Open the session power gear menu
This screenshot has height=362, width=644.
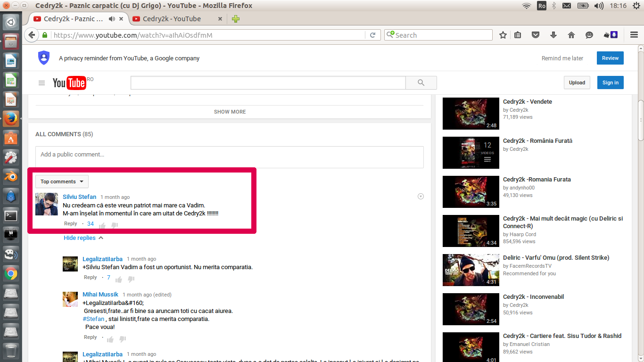coord(636,6)
